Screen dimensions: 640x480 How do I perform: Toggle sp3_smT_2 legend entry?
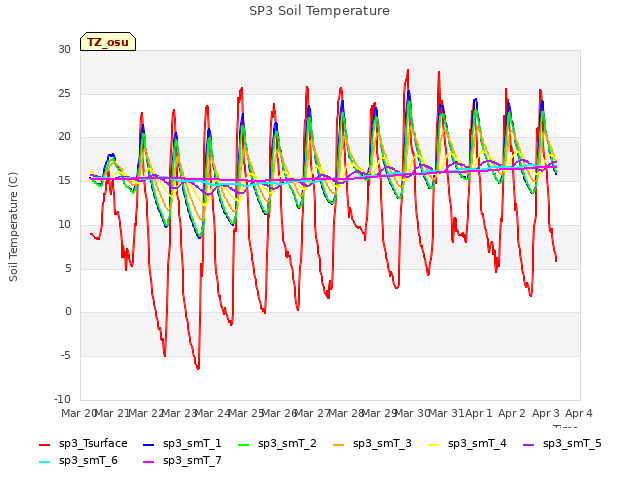click(x=277, y=444)
